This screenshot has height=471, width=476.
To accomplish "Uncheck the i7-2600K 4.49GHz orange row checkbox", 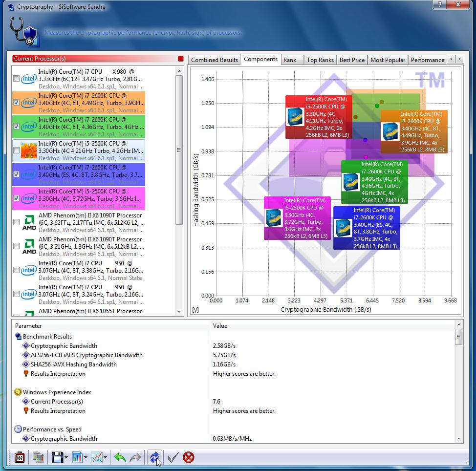I will 17,103.
